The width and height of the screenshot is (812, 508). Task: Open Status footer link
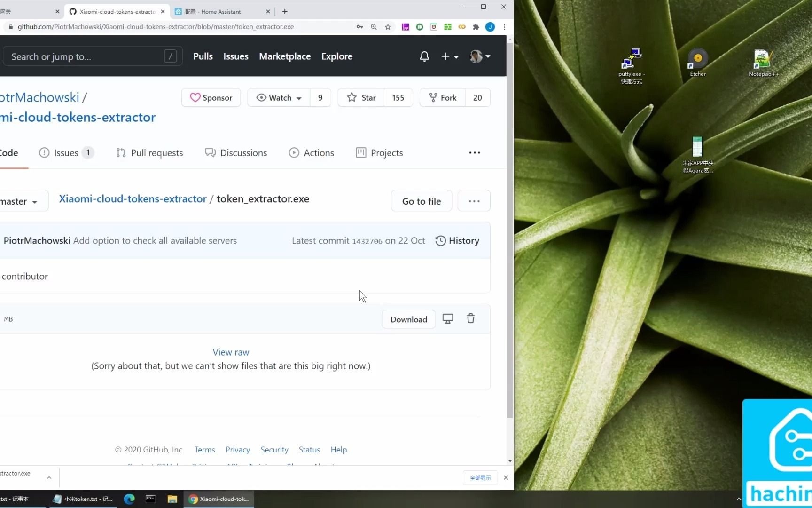(309, 450)
